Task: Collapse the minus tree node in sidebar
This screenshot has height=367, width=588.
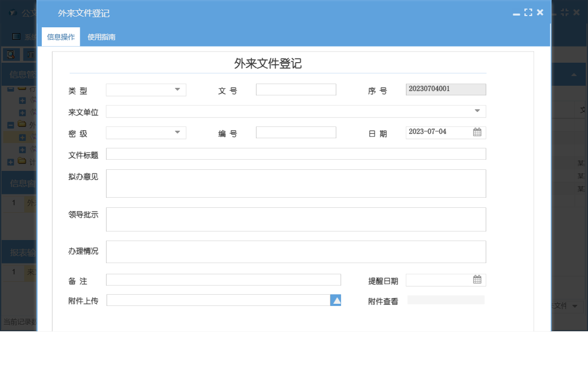Action: point(10,125)
